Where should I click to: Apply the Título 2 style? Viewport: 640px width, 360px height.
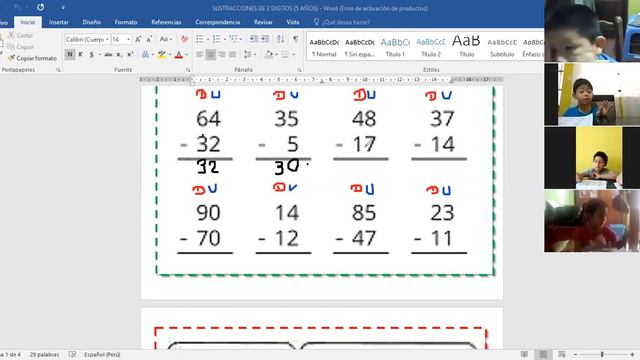click(x=431, y=47)
